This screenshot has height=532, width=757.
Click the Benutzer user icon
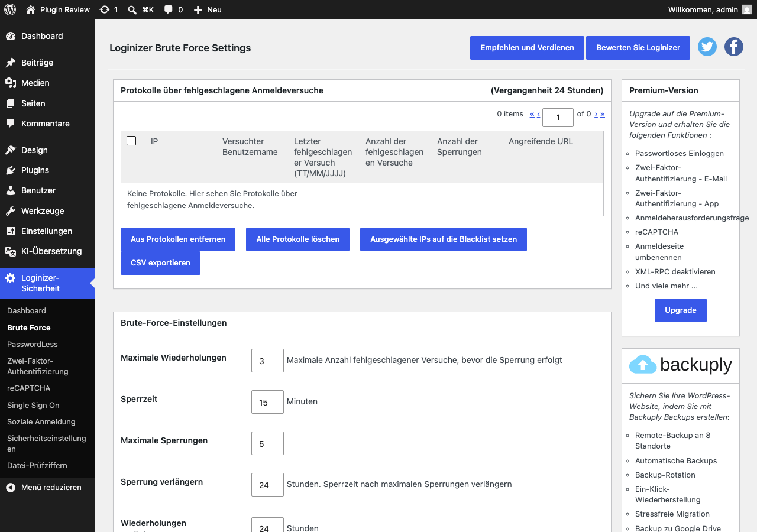tap(11, 190)
